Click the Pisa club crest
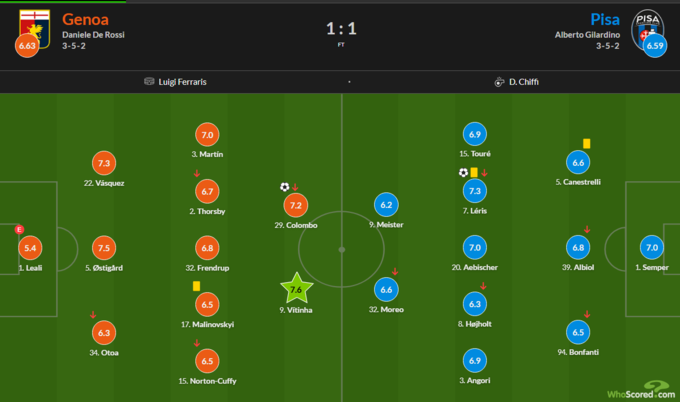The height and width of the screenshot is (402, 680). 652,24
